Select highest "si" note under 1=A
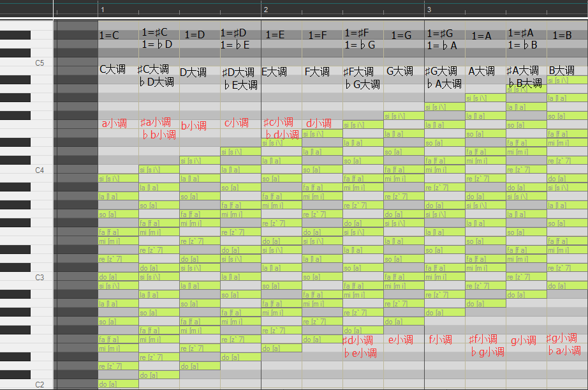The height and width of the screenshot is (390, 588). 485,98
